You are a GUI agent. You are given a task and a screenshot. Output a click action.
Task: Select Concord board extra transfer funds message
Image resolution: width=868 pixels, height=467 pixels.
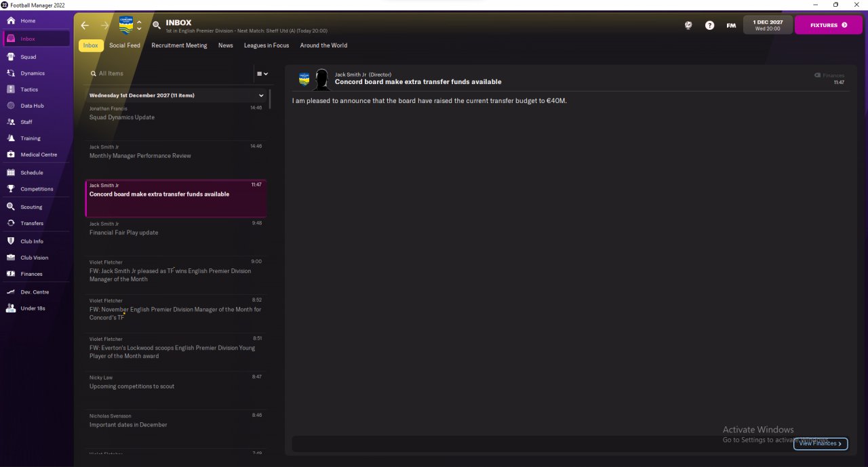(x=176, y=199)
